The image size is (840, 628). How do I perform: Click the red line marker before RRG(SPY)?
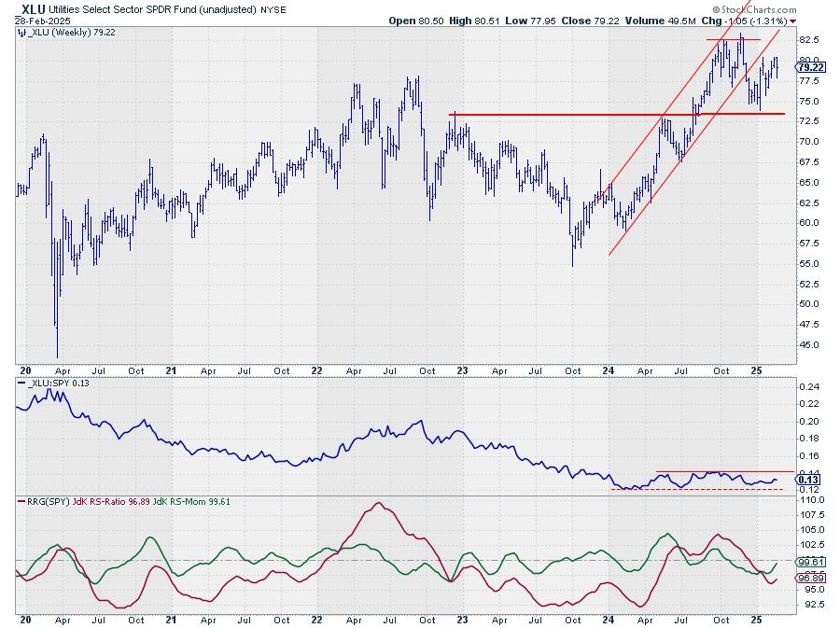pos(21,501)
